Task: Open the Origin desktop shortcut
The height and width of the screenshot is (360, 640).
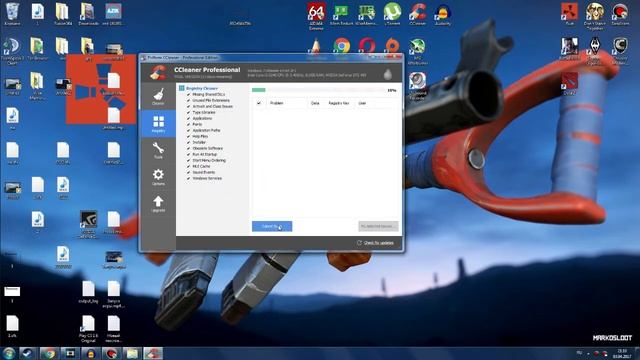Action: 392,46
